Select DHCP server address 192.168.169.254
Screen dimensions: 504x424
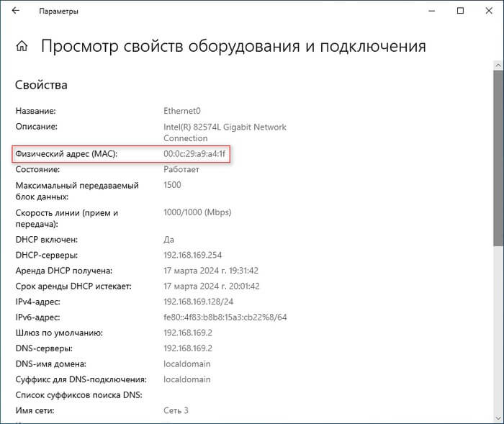pyautogui.click(x=192, y=256)
